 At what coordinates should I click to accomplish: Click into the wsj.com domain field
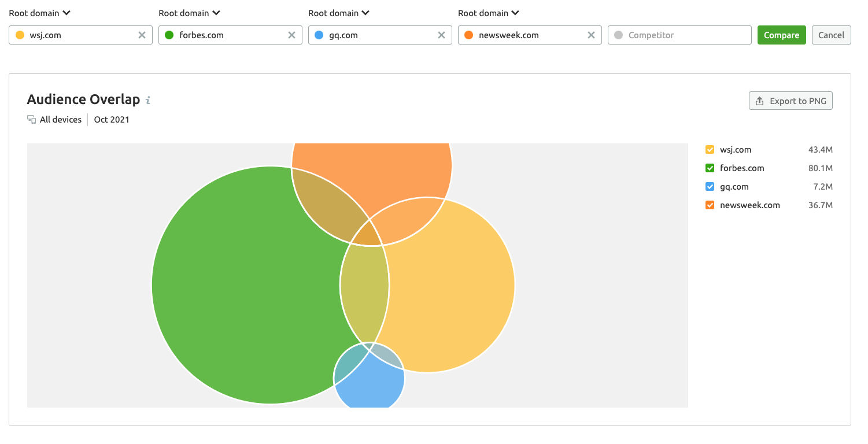(81, 35)
